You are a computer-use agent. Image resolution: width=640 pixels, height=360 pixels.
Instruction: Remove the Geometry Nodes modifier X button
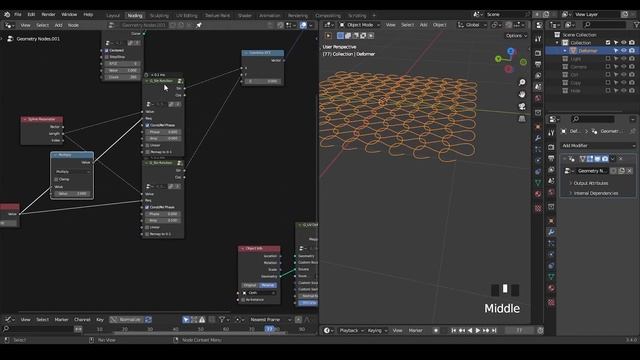click(x=620, y=159)
